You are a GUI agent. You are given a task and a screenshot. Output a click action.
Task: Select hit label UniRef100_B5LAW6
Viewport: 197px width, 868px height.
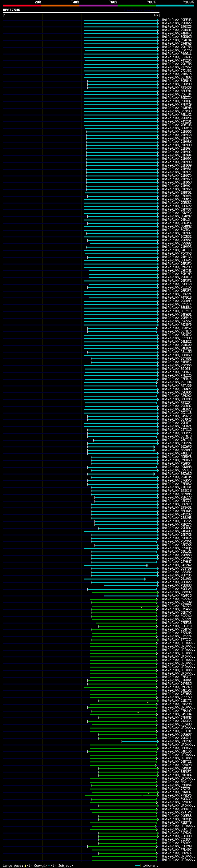tap(177, 511)
